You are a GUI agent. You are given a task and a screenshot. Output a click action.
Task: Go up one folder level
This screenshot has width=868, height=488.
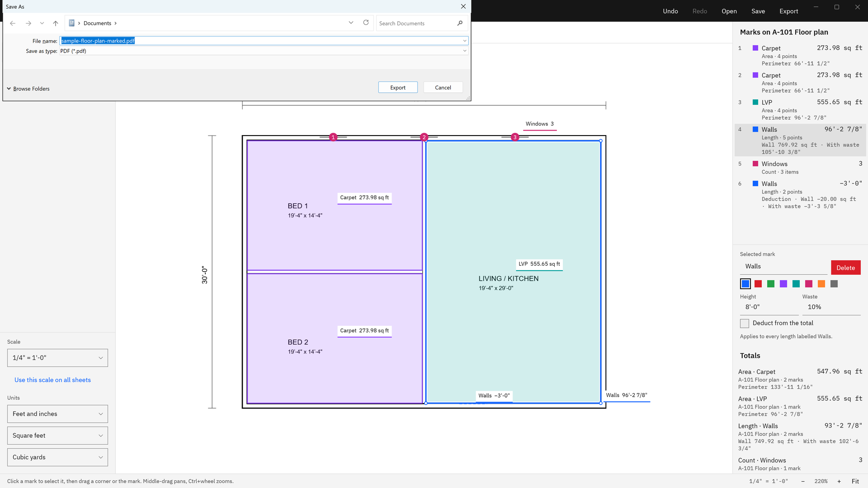pos(56,23)
